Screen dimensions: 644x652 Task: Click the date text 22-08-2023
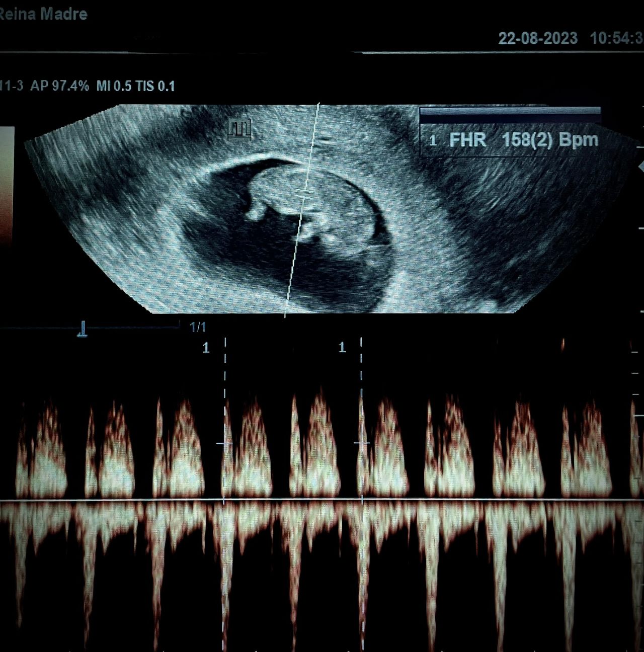pos(537,38)
